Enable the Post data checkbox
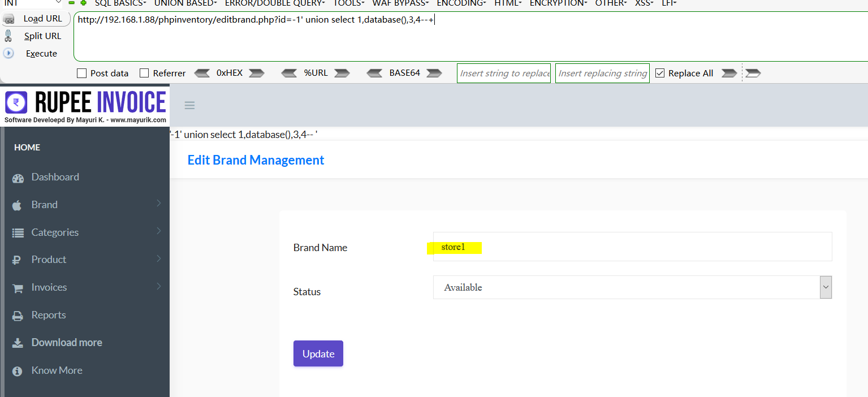This screenshot has width=868, height=397. [81, 73]
